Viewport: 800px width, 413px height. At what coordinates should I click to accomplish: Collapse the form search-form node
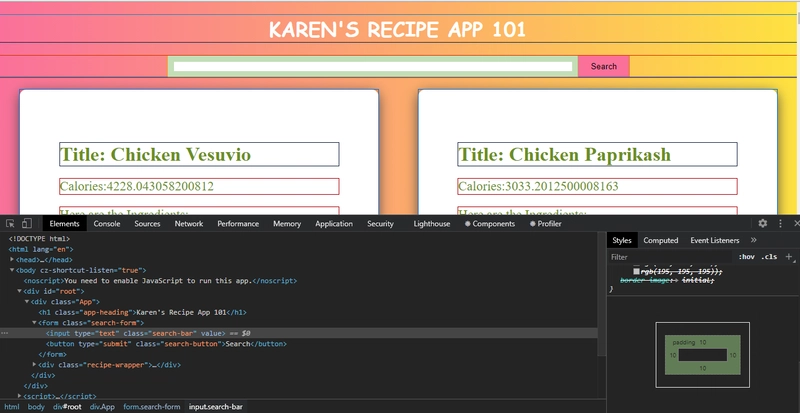34,323
